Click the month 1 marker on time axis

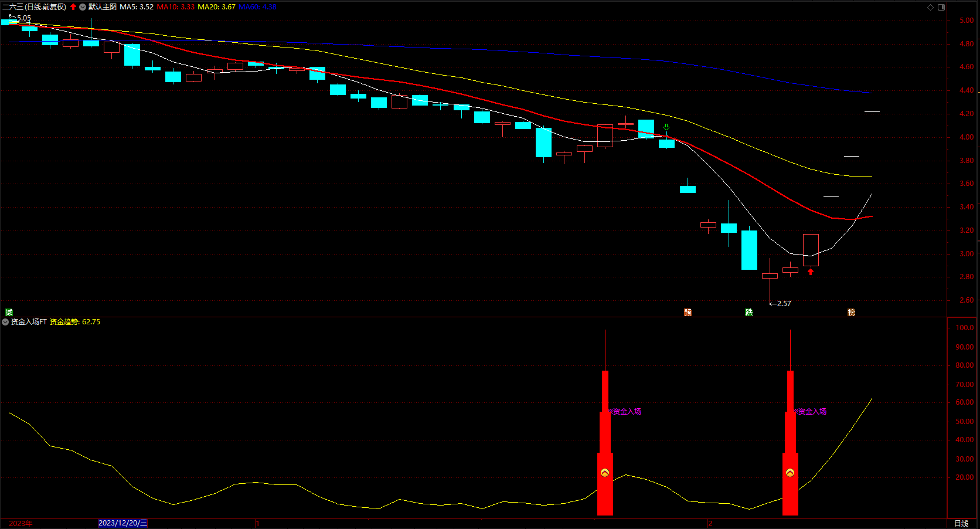coord(258,523)
